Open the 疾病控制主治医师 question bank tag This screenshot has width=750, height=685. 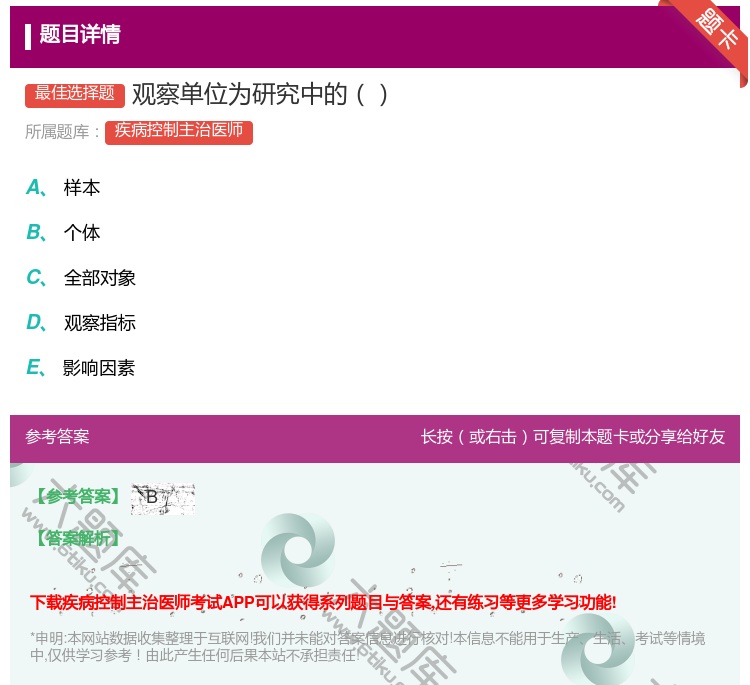click(179, 132)
